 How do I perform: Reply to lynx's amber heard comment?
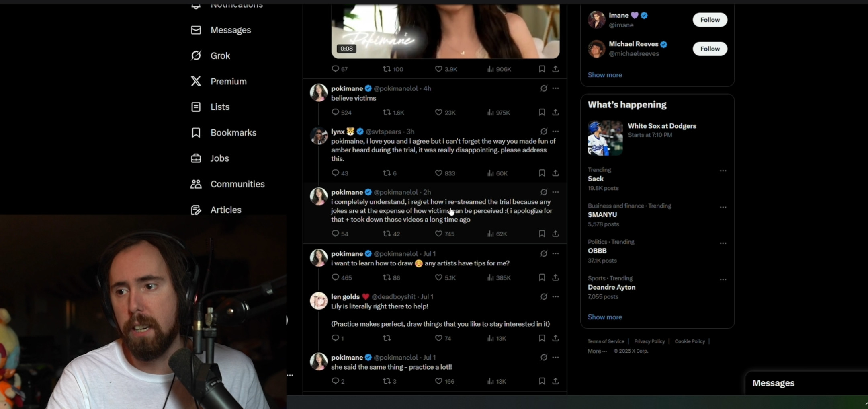pos(340,173)
